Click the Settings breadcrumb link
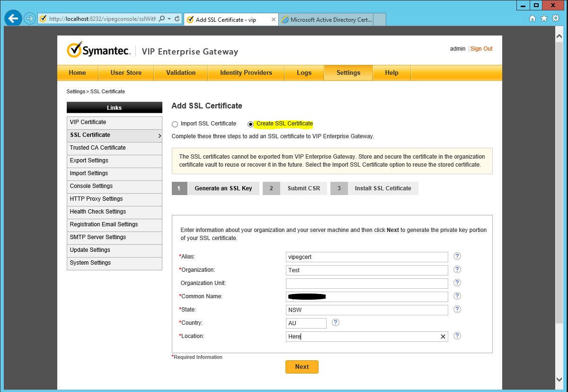 tap(76, 91)
